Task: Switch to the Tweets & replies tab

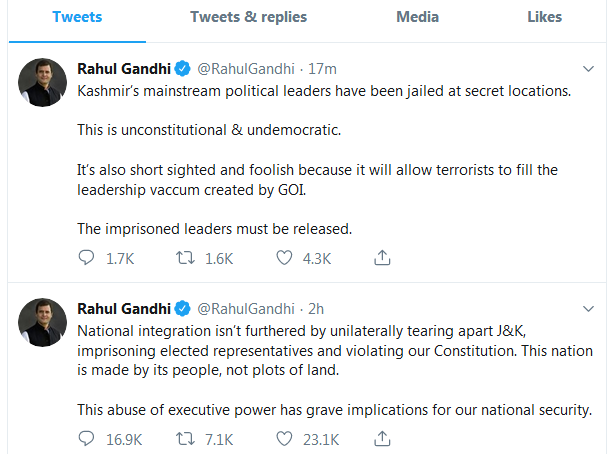Action: coord(248,17)
